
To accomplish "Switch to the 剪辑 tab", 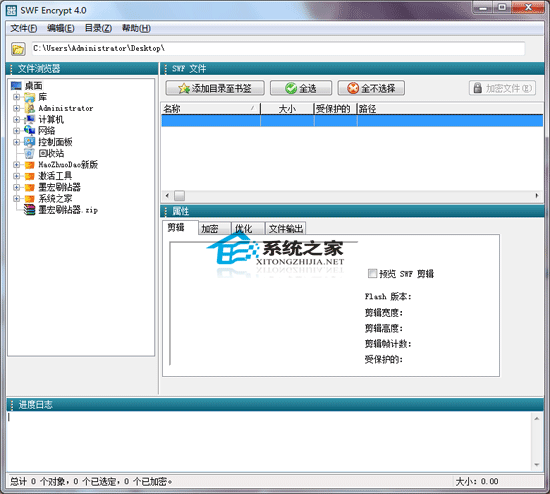I will [x=180, y=228].
